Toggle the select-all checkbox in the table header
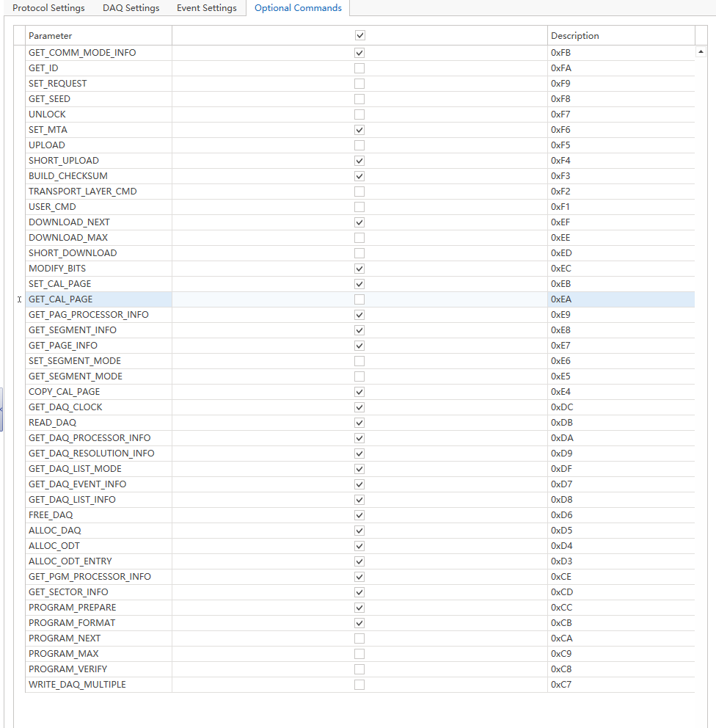716x728 pixels. pos(359,34)
